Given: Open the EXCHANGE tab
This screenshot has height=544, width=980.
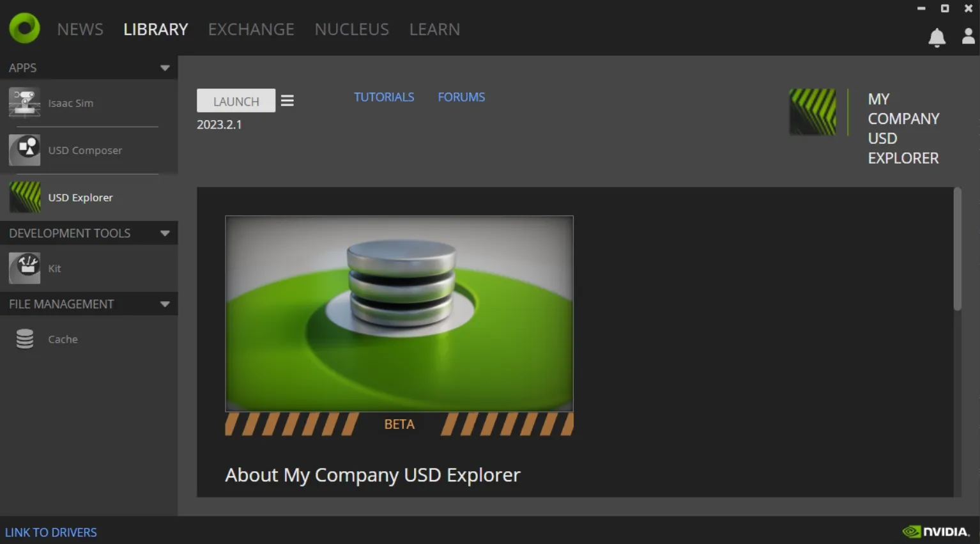Looking at the screenshot, I should [x=251, y=29].
